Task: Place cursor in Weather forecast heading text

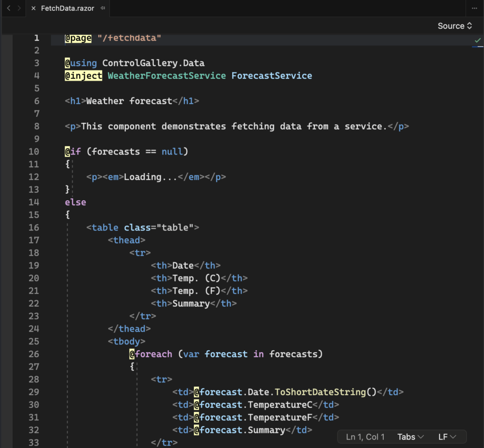Action: (x=129, y=101)
